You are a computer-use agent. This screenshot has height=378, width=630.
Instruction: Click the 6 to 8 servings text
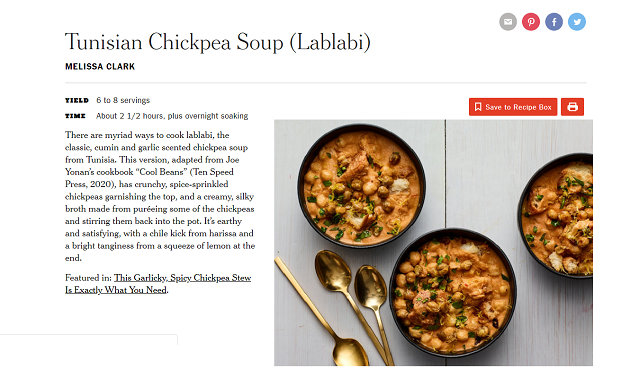coord(123,100)
